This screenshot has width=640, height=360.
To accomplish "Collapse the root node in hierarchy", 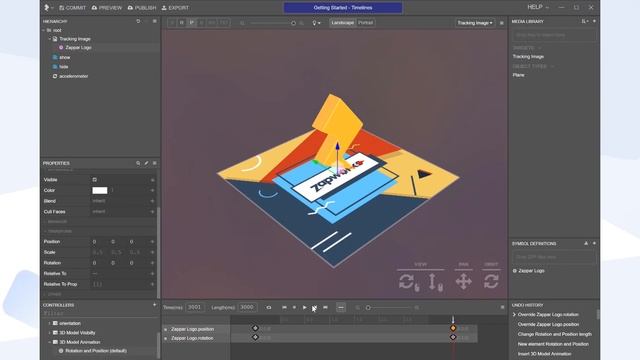I will coord(44,30).
